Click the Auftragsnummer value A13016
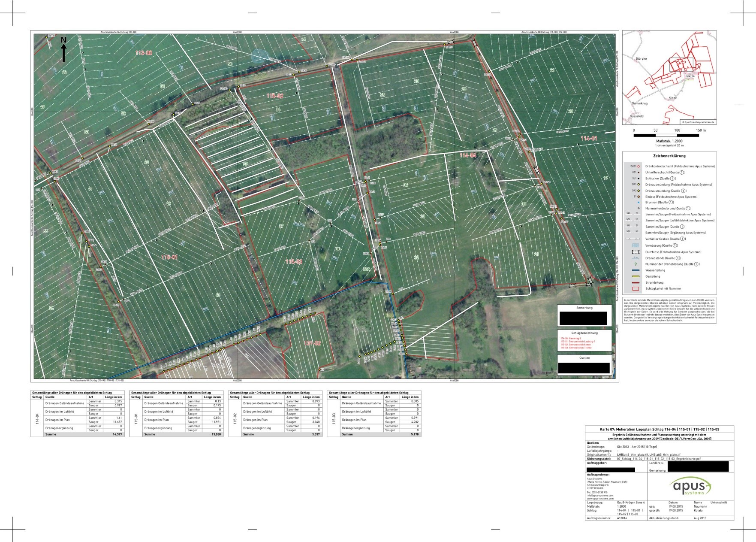 pyautogui.click(x=622, y=518)
